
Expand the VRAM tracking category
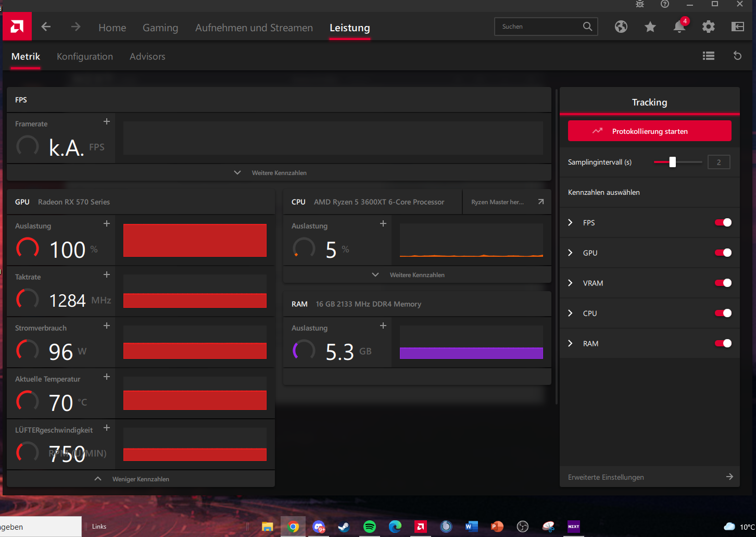click(570, 283)
